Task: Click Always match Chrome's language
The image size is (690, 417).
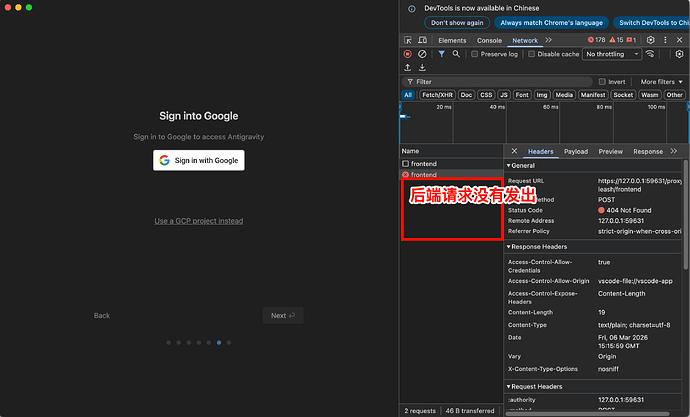Action: [551, 23]
